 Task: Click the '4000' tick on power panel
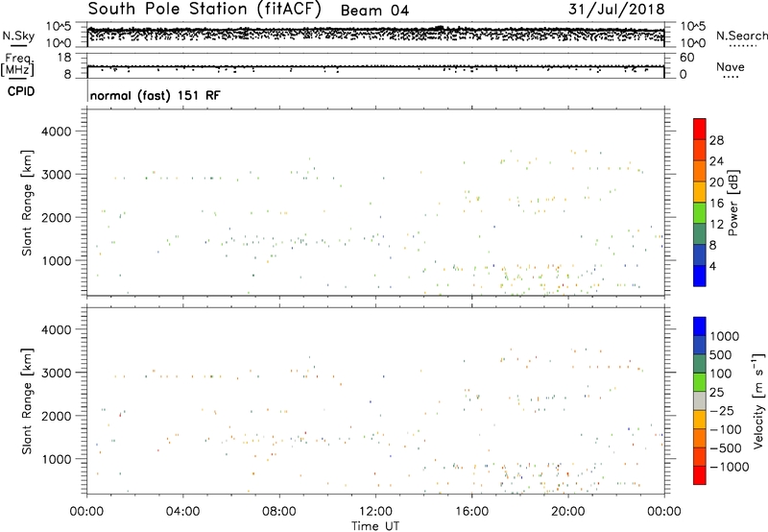pyautogui.click(x=57, y=132)
